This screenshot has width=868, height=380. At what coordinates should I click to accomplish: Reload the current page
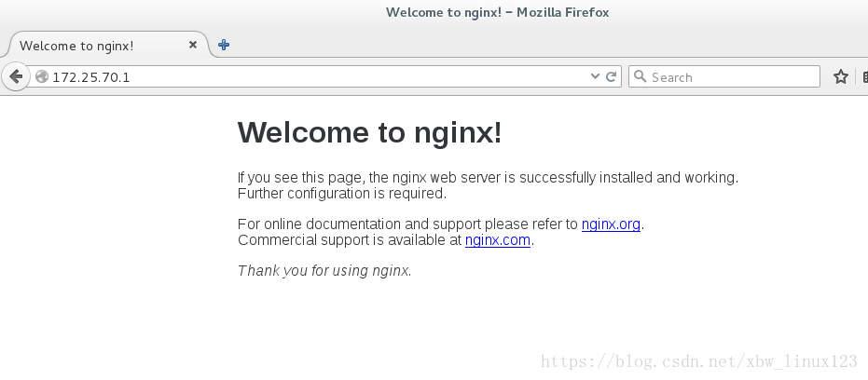(x=612, y=76)
